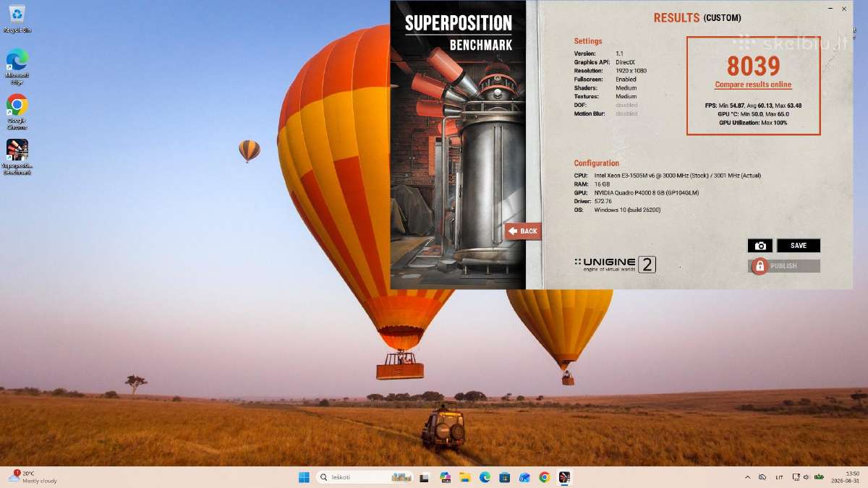Open the Windows Start menu

[304, 477]
